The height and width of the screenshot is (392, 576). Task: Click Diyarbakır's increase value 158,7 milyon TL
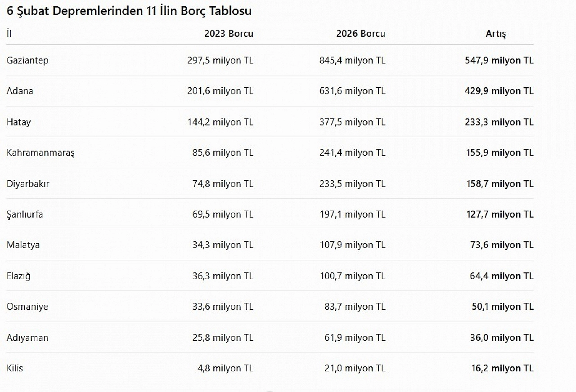(500, 184)
